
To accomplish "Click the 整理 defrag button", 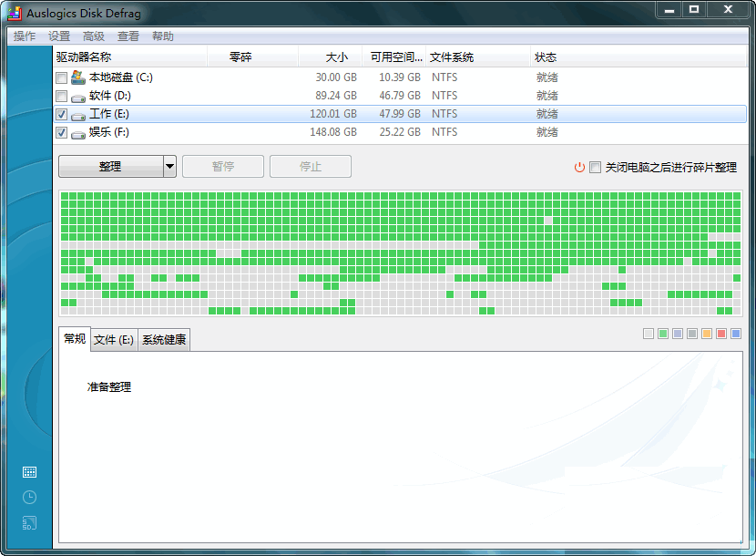I will pyautogui.click(x=111, y=167).
